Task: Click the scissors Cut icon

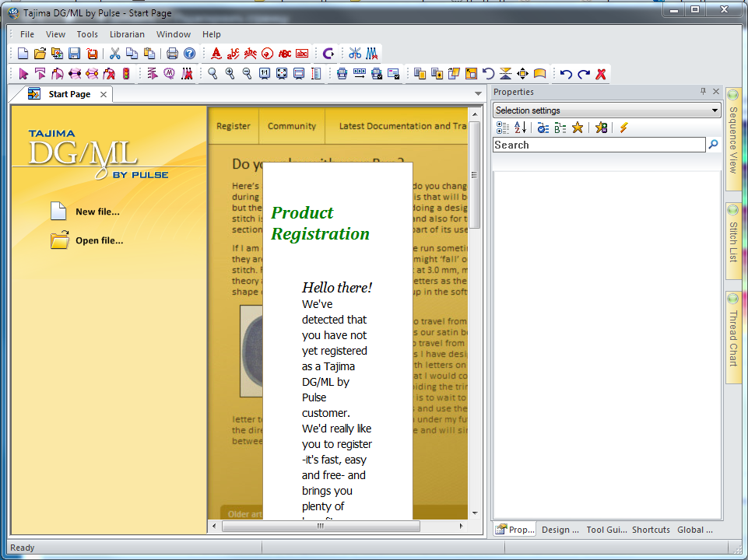Action: point(115,54)
